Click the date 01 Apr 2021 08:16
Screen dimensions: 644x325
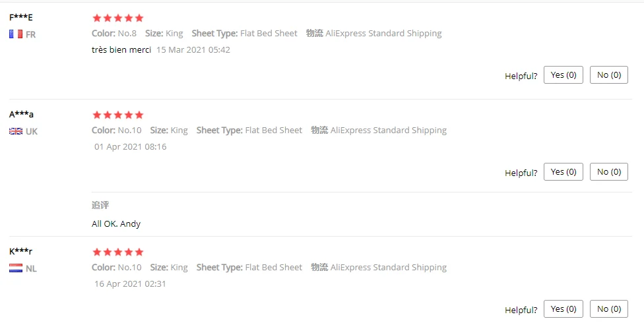point(130,147)
